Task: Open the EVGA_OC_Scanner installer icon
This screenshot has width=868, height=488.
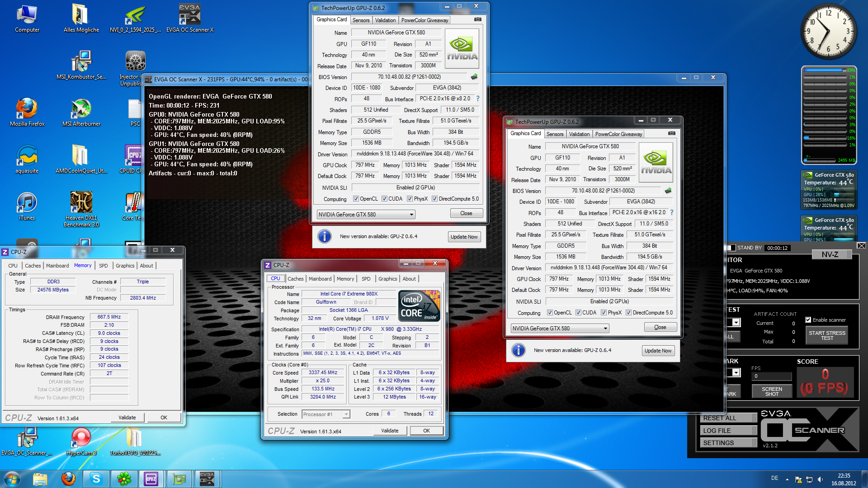Action: pos(27,441)
